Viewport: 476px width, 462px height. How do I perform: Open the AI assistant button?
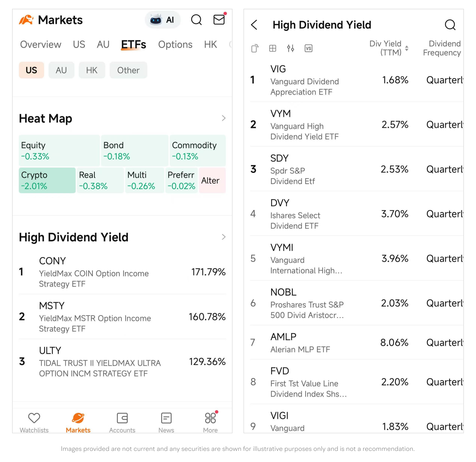[x=163, y=20]
